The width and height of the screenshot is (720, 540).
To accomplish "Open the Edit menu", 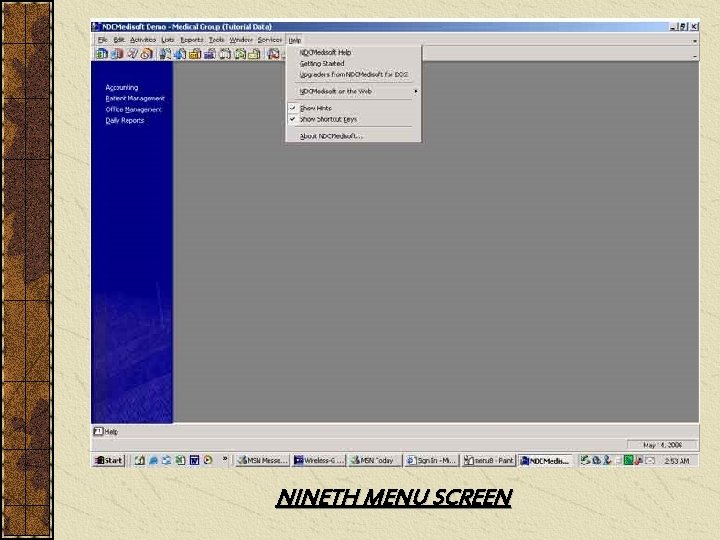I will coord(119,40).
